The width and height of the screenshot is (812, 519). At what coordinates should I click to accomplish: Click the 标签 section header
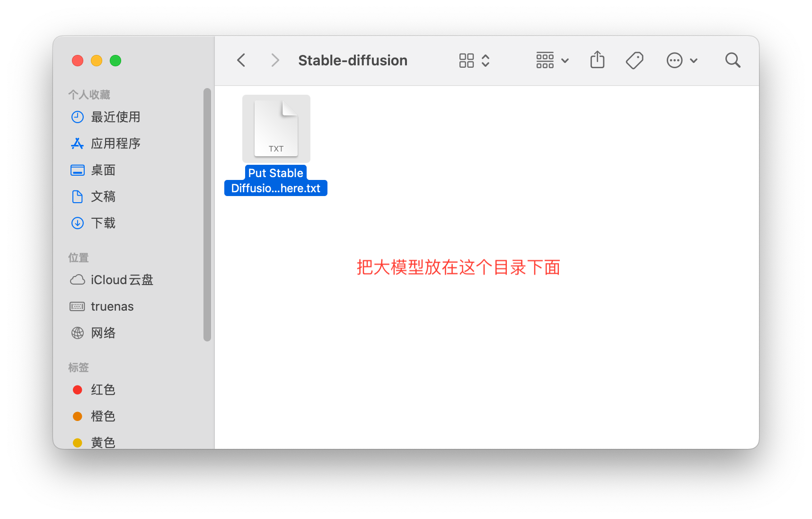79,367
